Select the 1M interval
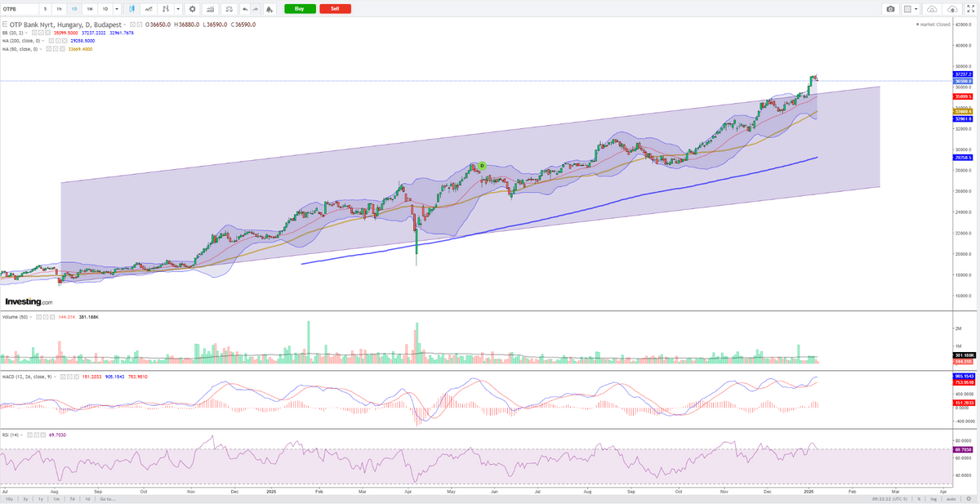Screen dimensions: 980x504 89,8
